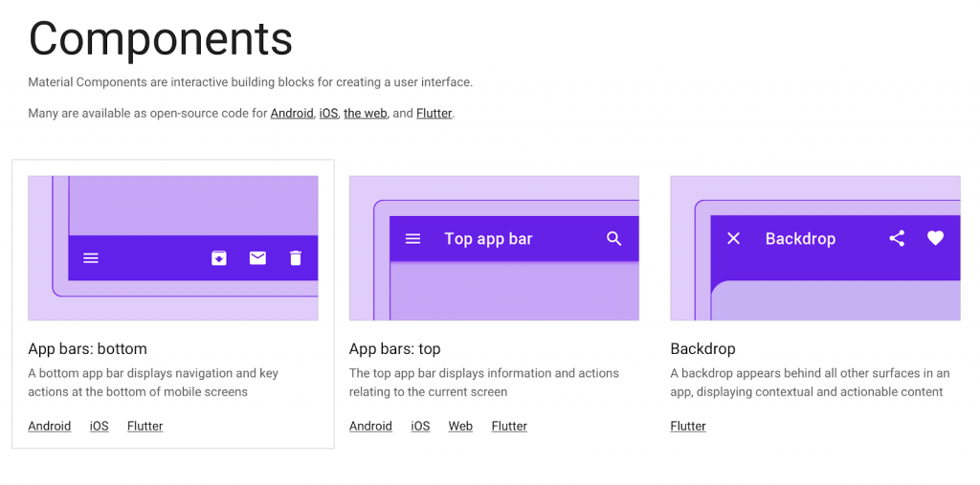Screen dimensions: 980x485
Task: Click the hamburger menu icon in Top app bar
Action: click(412, 239)
